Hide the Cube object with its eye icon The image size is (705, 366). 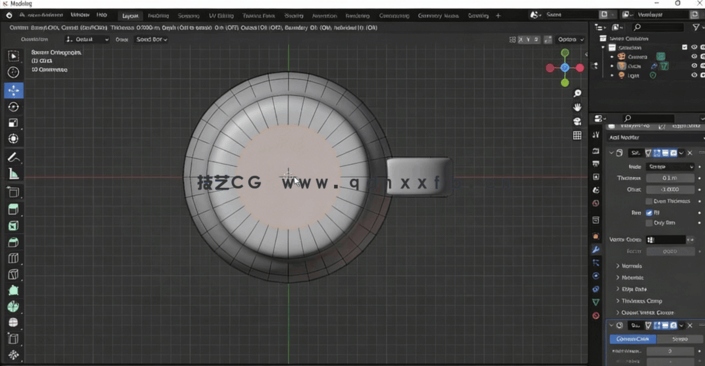(x=694, y=66)
